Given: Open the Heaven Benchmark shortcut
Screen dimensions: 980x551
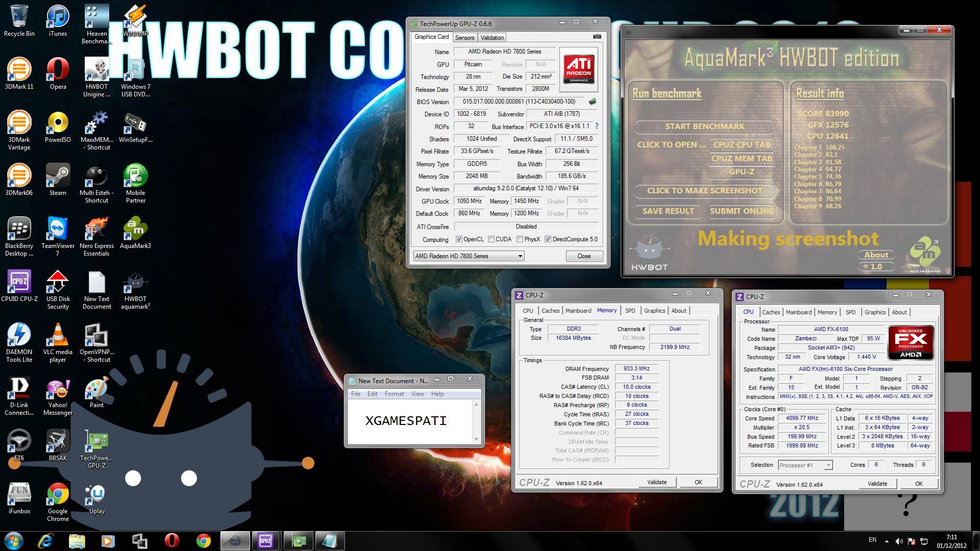Looking at the screenshot, I should coord(96,24).
